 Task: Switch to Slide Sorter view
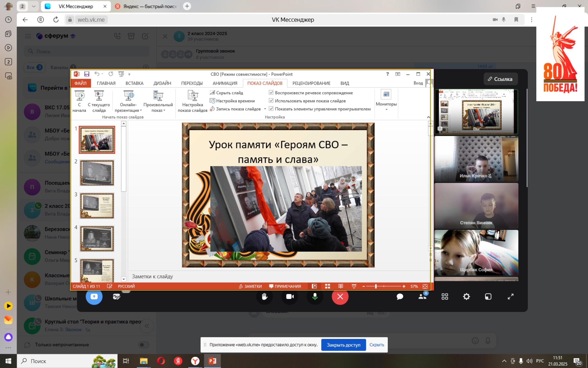328,286
